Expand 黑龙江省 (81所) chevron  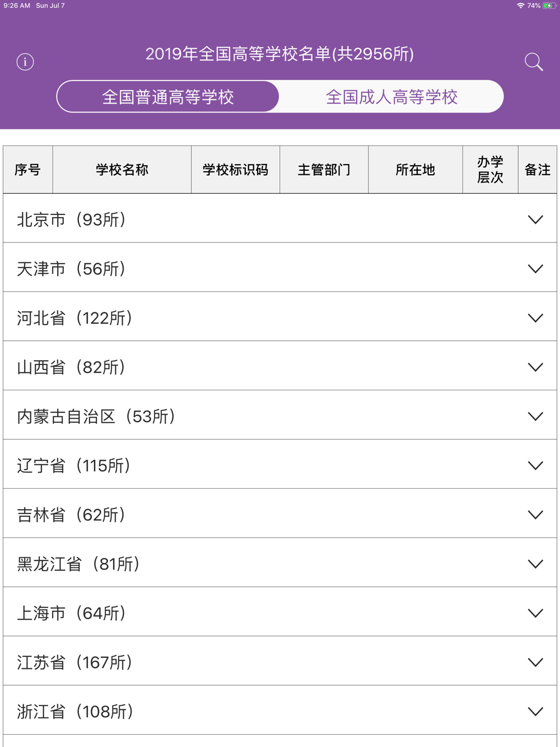535,564
